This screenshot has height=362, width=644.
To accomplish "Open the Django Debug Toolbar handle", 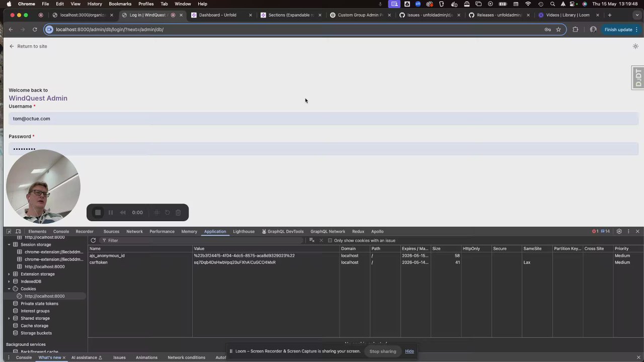I will 638,78.
